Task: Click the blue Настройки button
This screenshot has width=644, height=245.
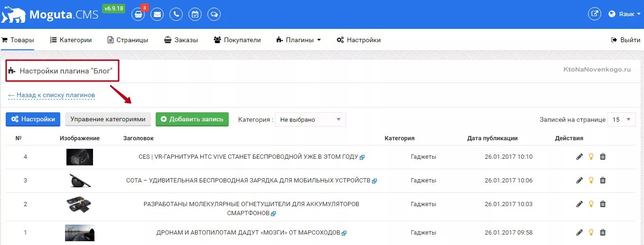Action: tap(33, 119)
